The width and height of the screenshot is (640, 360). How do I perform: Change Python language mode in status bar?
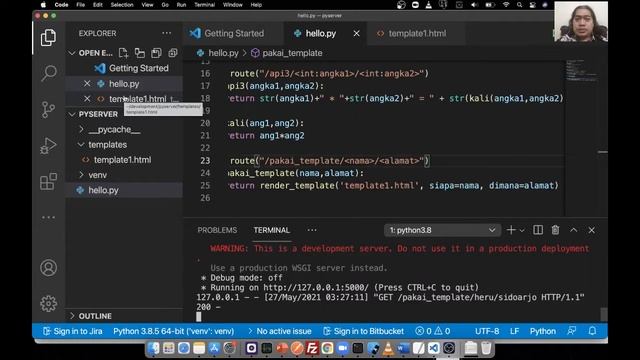[542, 331]
